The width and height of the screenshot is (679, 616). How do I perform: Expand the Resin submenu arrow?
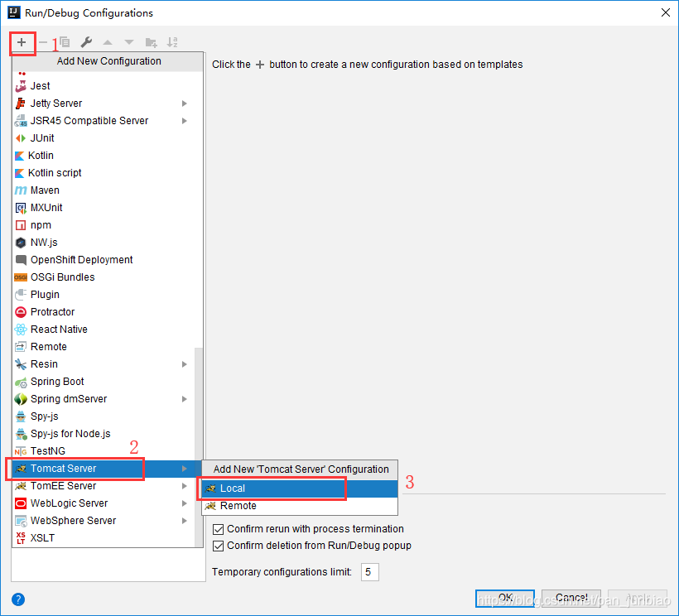[185, 364]
